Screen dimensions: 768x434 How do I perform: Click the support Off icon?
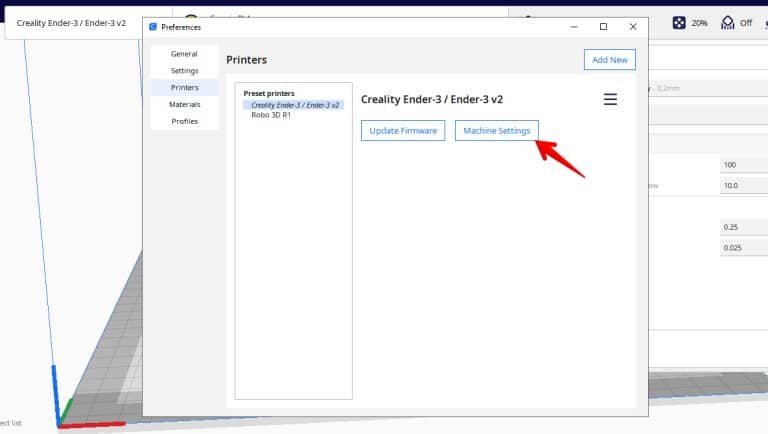[727, 23]
